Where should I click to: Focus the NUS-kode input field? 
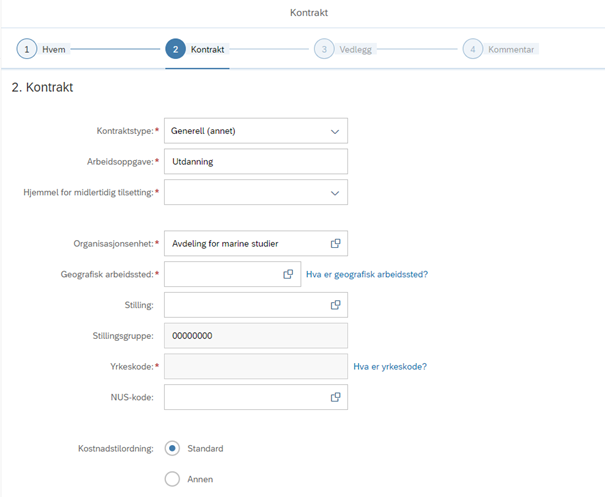256,397
